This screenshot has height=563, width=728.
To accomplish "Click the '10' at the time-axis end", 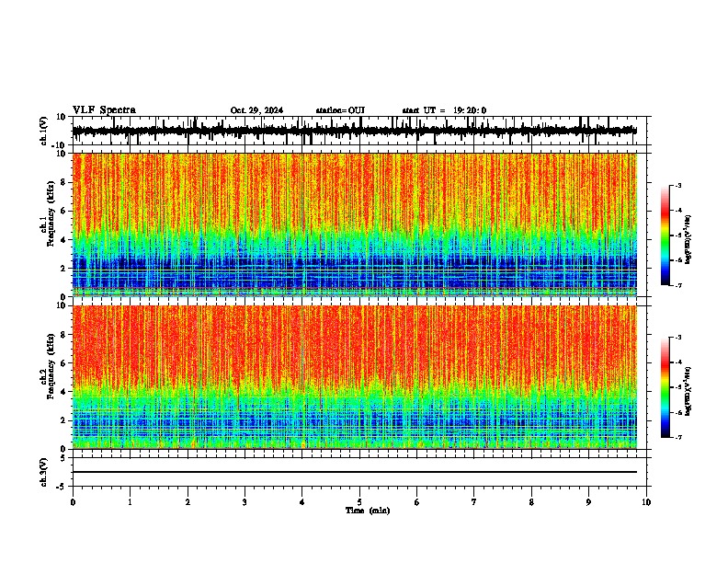I will 646,502.
